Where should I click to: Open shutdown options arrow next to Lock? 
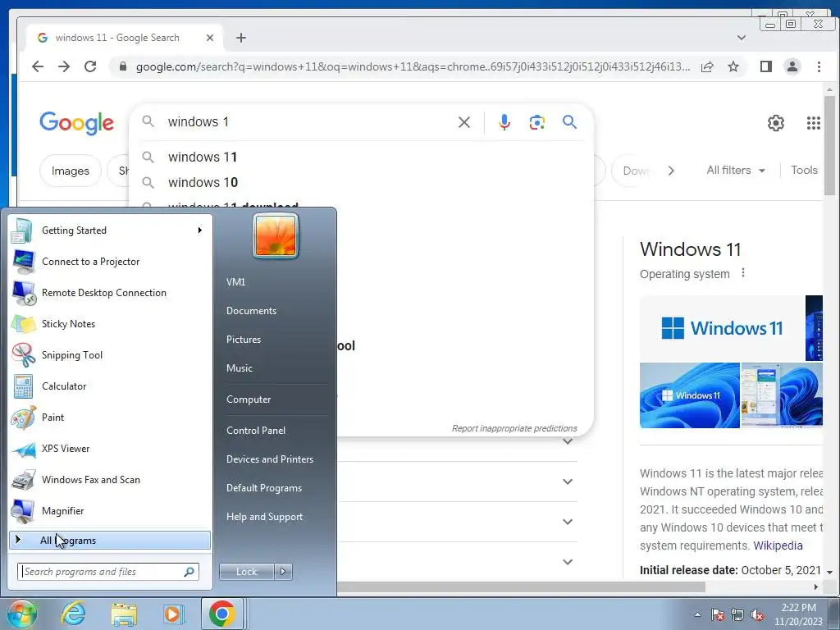click(283, 572)
